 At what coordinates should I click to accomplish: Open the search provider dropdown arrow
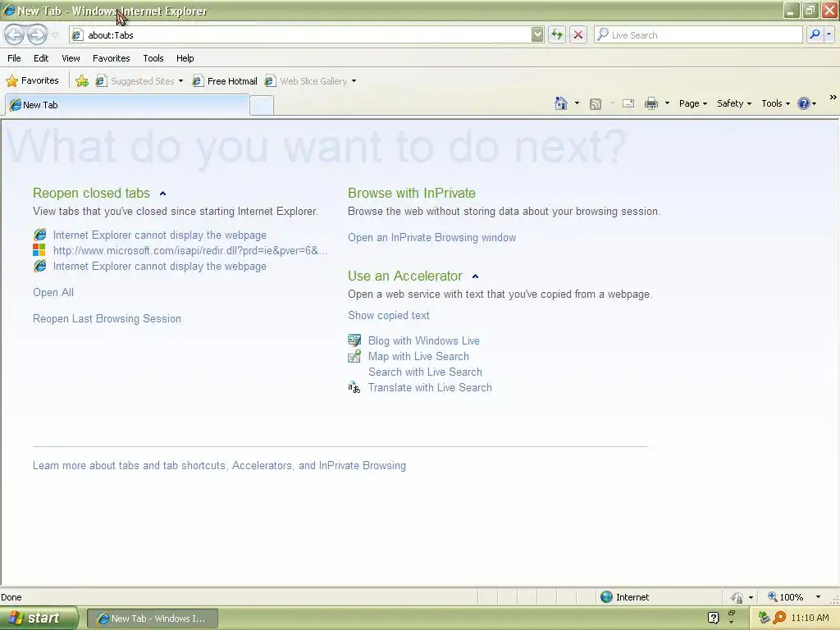tap(829, 34)
